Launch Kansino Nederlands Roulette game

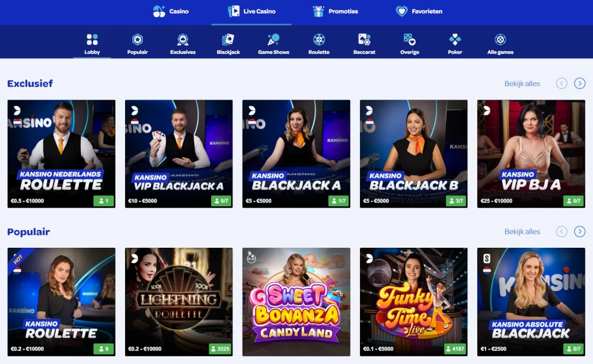[61, 154]
